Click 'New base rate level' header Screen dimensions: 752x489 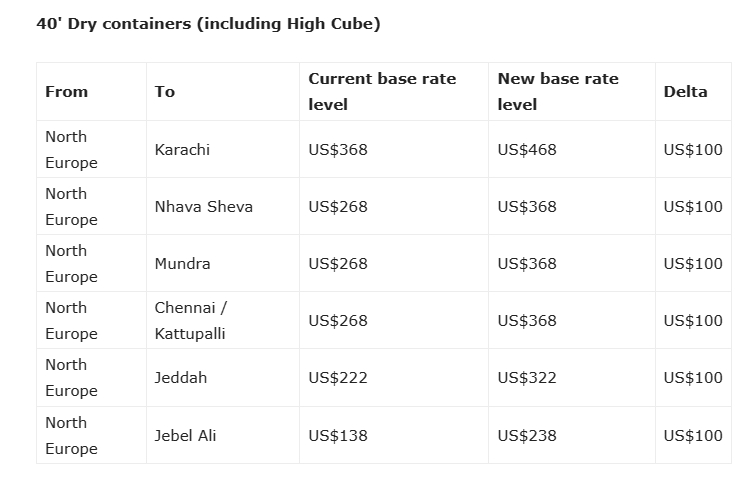point(558,91)
